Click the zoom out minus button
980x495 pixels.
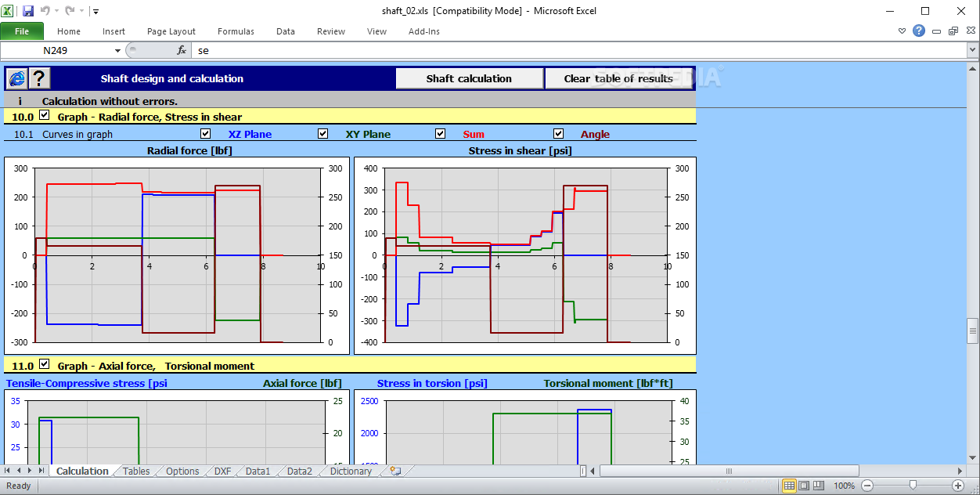coord(867,486)
